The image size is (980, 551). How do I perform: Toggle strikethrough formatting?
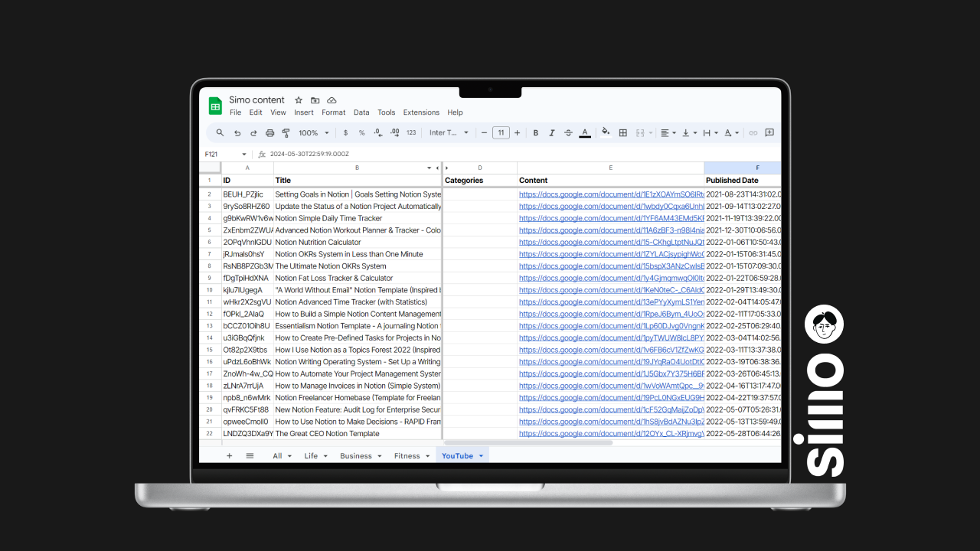568,132
